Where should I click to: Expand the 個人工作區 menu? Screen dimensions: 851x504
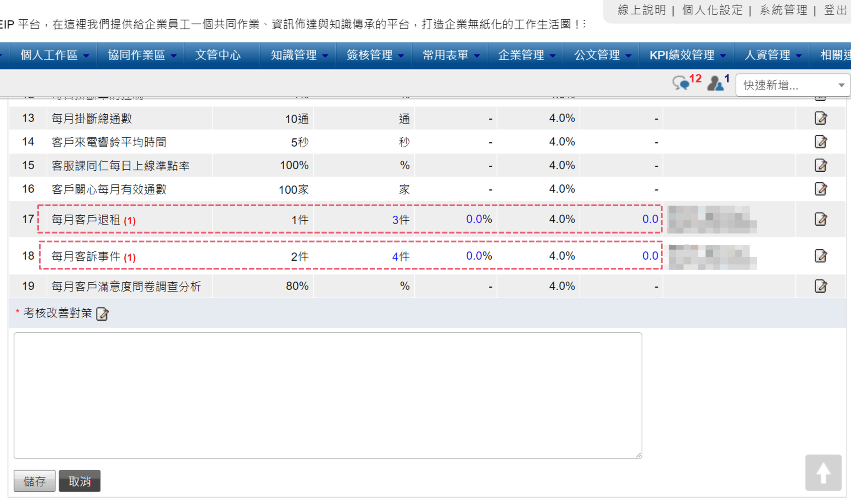55,55
